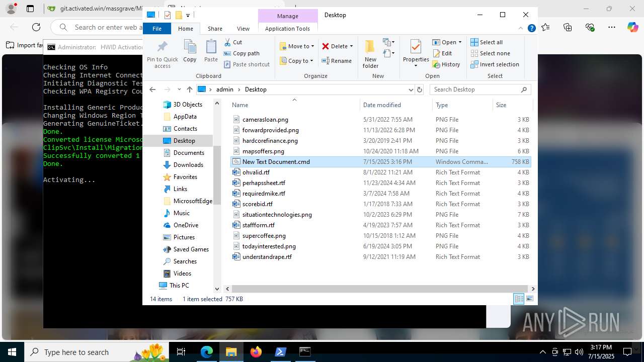Create a New folder from ribbon
Viewport: 644px width, 362px height.
click(x=370, y=54)
